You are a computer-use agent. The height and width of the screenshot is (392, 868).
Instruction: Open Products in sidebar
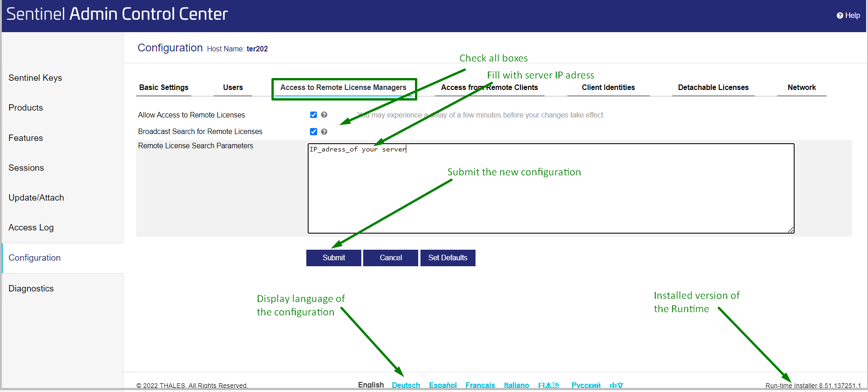coord(26,107)
